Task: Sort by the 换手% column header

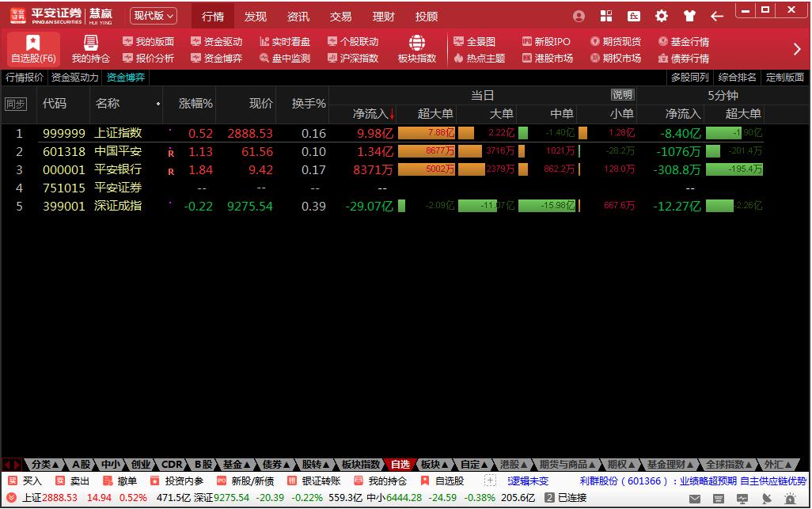Action: pos(309,104)
